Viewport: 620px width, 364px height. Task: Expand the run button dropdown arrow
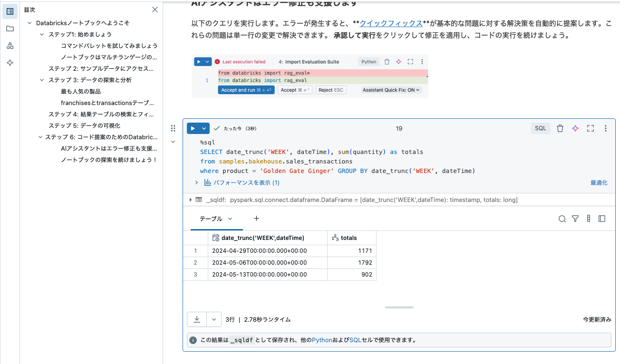[x=204, y=128]
